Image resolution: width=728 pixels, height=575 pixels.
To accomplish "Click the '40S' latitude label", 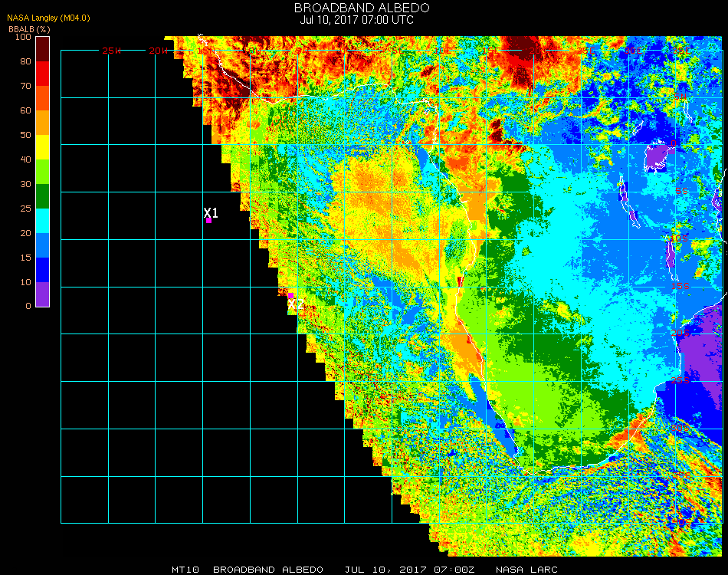I will coord(680,523).
